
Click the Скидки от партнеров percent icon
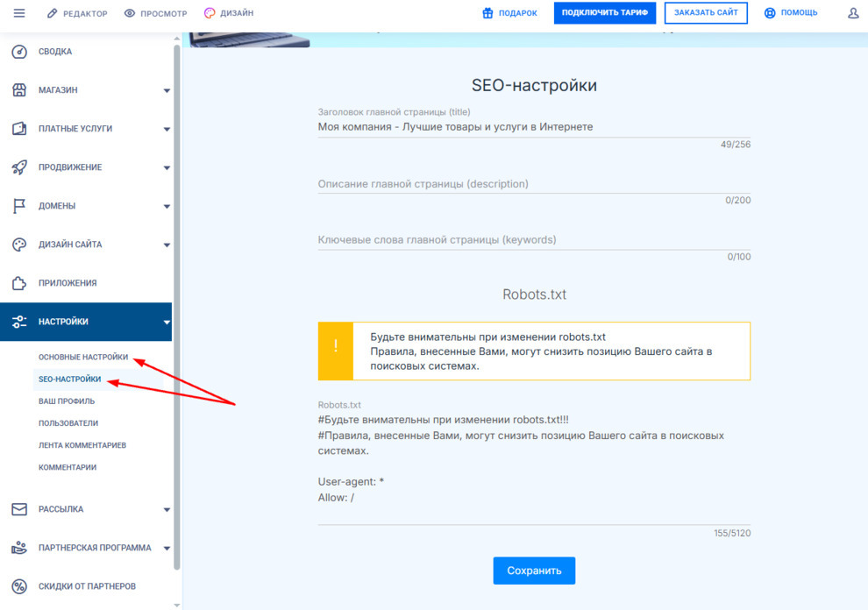19,586
